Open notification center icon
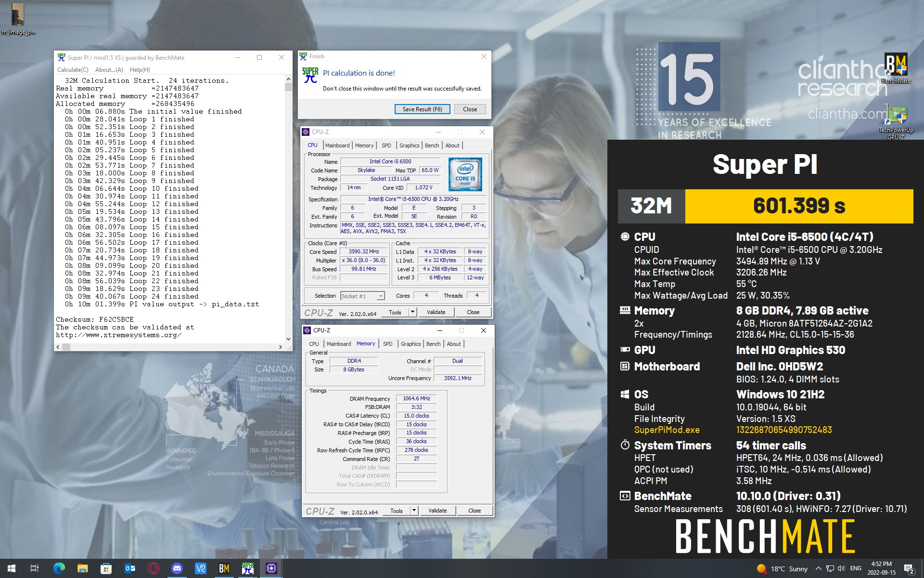 click(x=909, y=569)
